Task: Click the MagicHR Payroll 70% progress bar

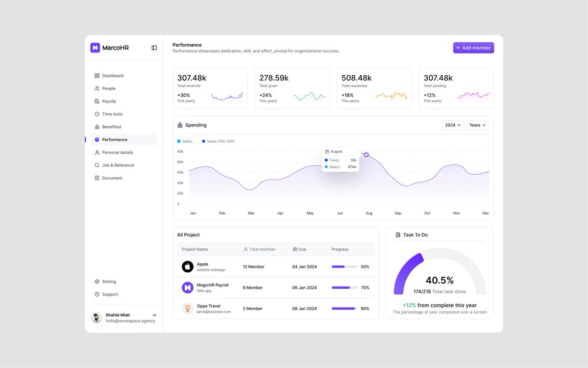Action: [x=344, y=288]
